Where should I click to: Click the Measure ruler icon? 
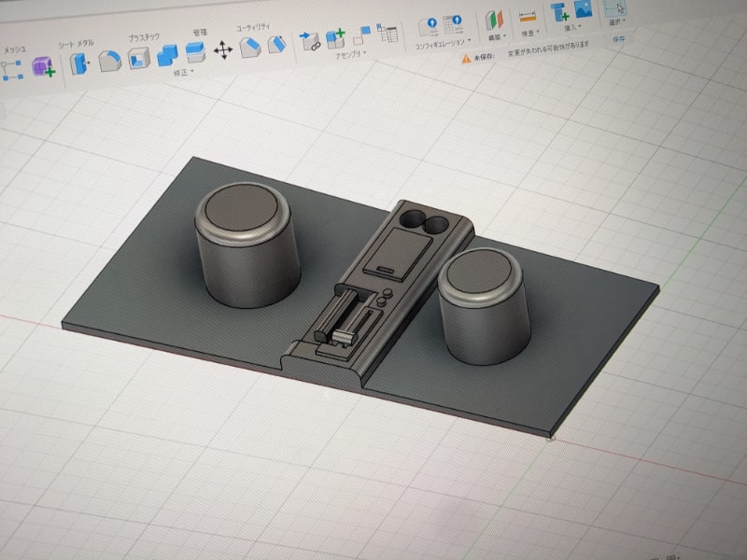point(528,18)
